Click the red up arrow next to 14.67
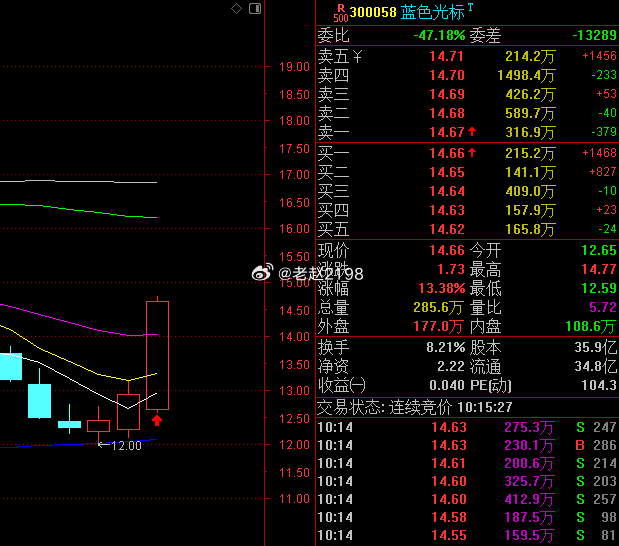Image resolution: width=619 pixels, height=546 pixels. (472, 131)
